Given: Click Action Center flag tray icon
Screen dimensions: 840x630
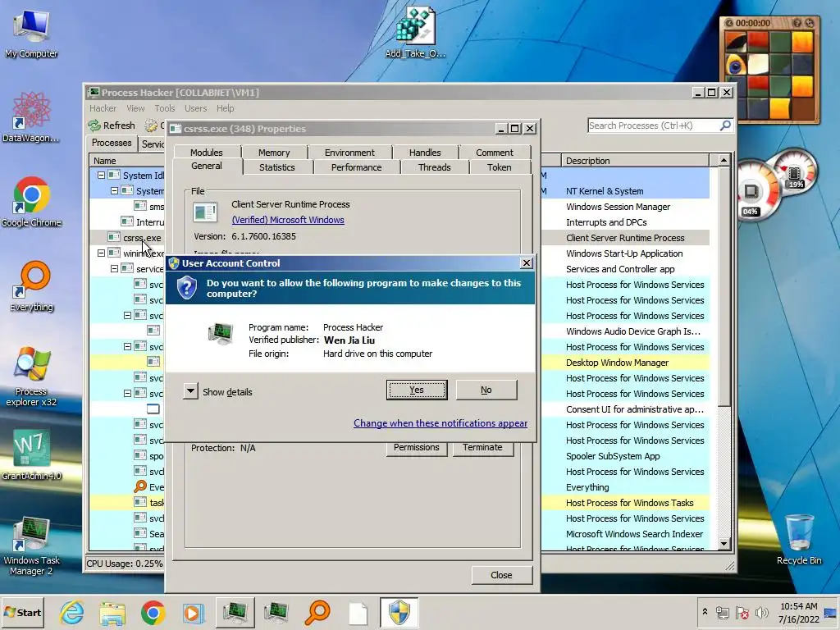Looking at the screenshot, I should [742, 612].
